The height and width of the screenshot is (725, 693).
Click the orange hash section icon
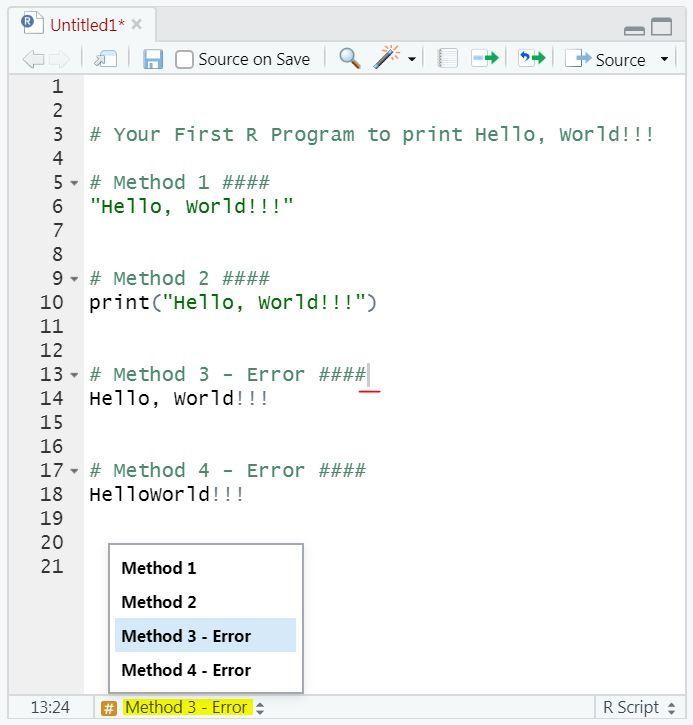point(109,708)
